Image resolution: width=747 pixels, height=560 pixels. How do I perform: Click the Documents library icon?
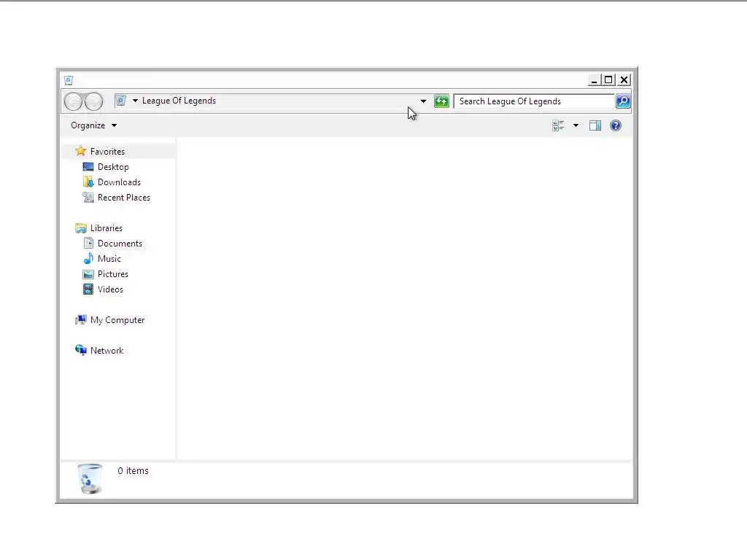click(88, 244)
